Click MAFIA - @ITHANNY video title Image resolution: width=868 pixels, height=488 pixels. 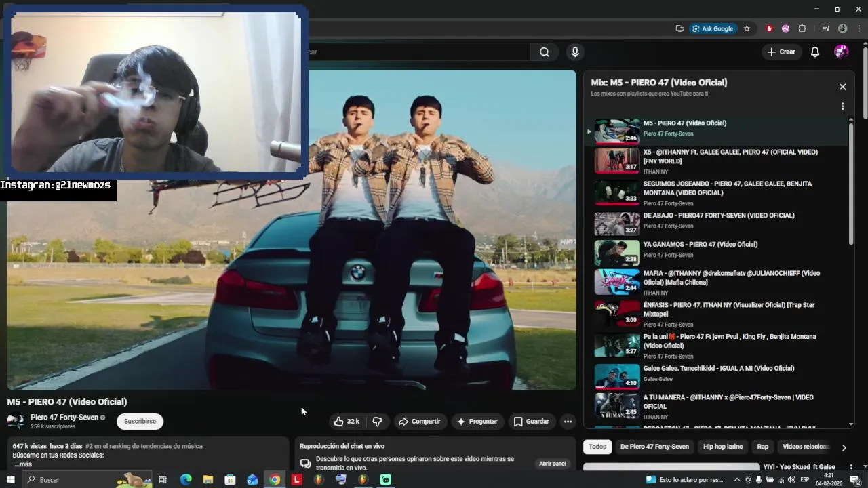(731, 278)
